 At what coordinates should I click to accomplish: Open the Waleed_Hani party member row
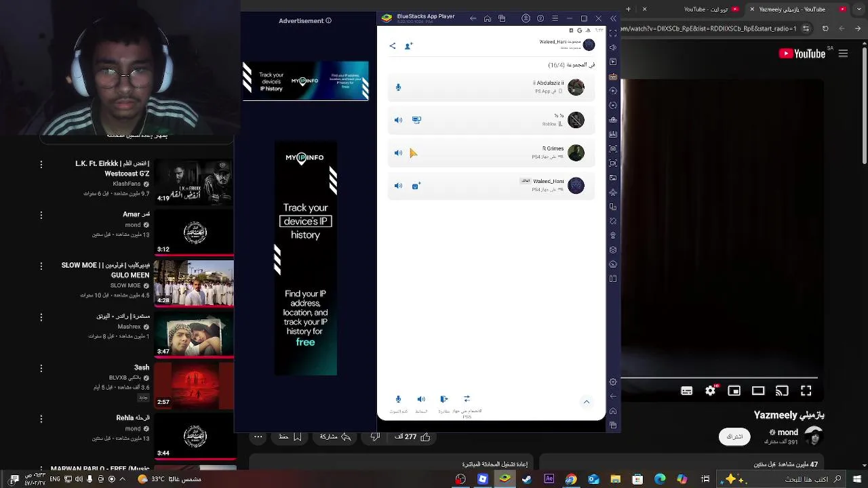point(491,186)
